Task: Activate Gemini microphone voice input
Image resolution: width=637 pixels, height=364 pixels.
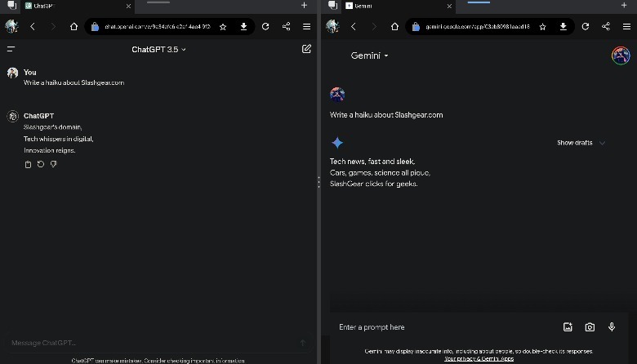Action: tap(612, 327)
